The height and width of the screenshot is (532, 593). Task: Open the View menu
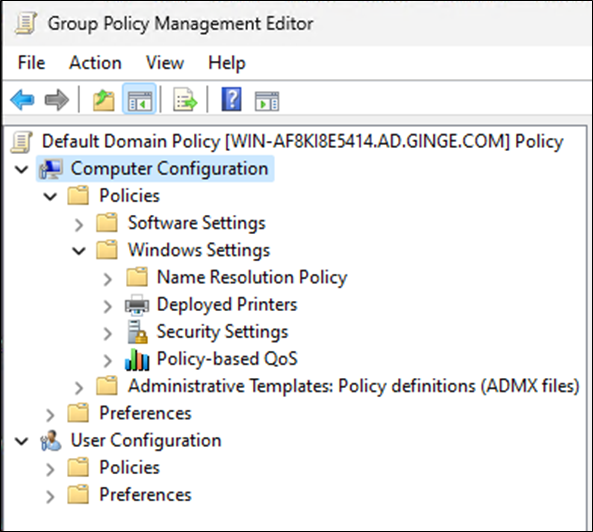click(x=165, y=63)
